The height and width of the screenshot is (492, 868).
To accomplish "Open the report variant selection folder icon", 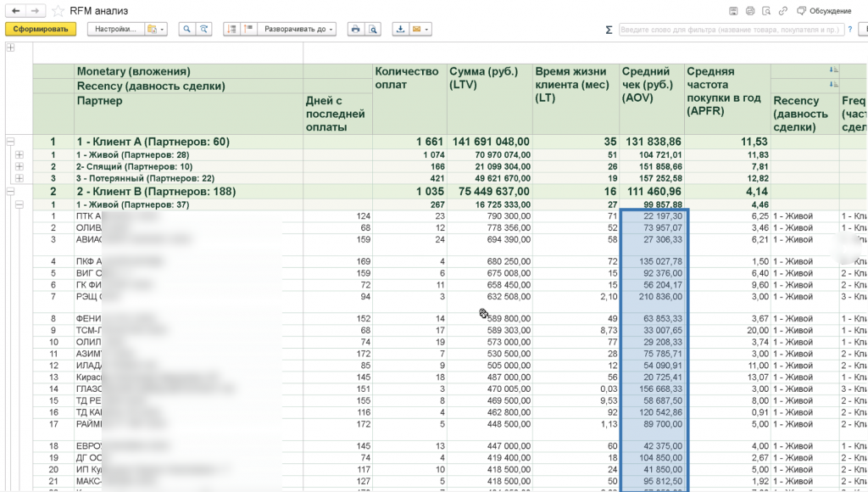I will [152, 29].
